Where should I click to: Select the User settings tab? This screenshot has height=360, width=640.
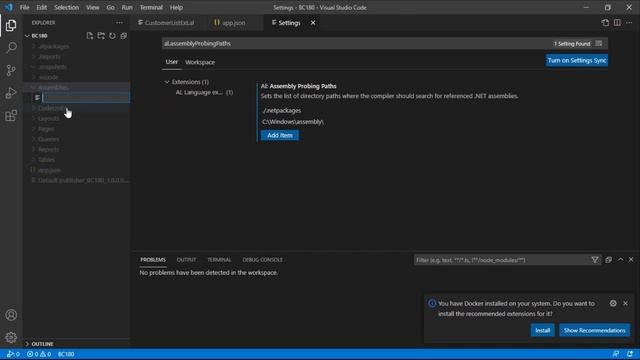[x=171, y=62]
